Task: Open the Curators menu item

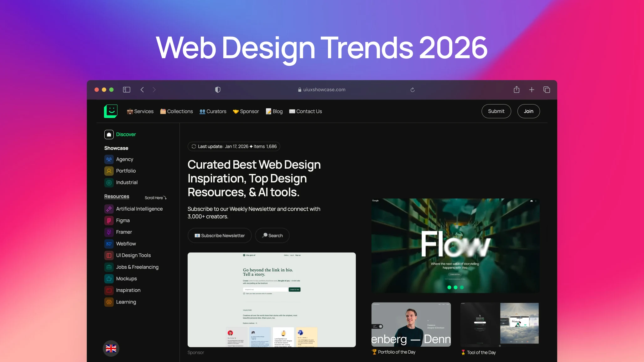Action: 213,111
